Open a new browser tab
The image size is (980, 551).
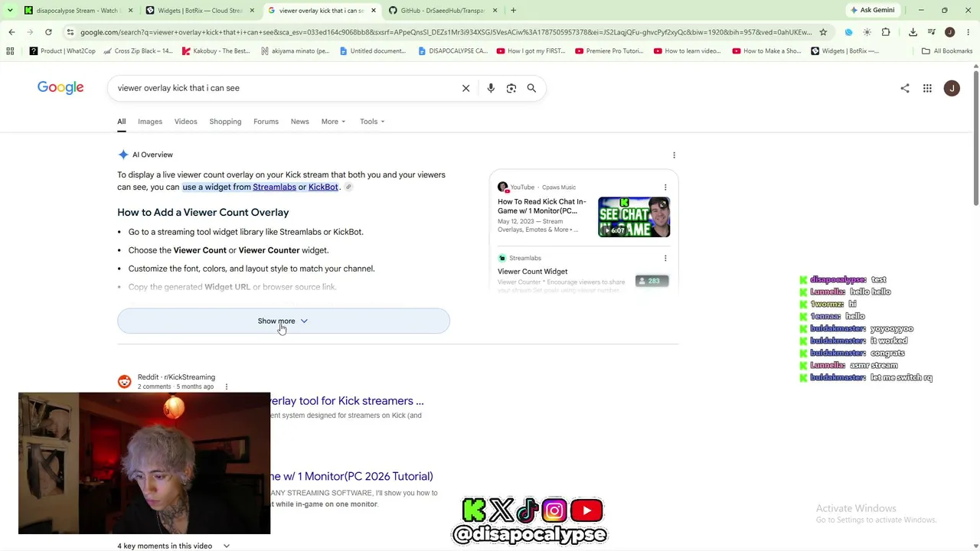513,11
